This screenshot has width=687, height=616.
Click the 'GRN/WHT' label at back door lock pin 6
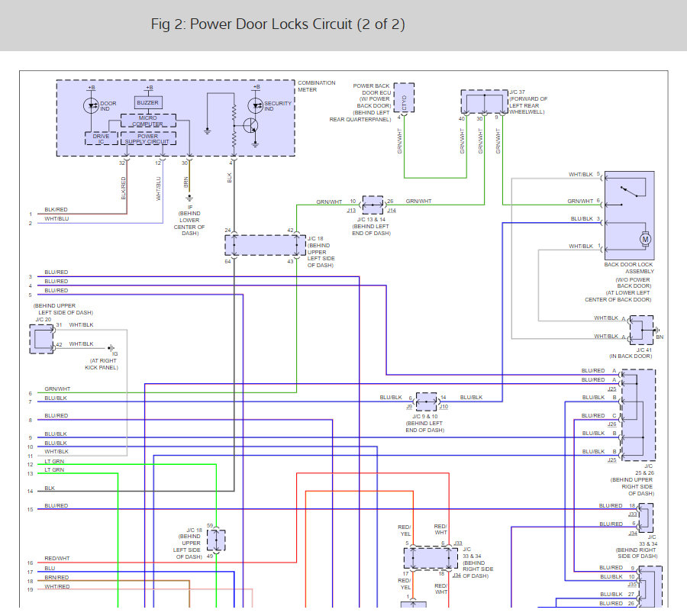[580, 201]
